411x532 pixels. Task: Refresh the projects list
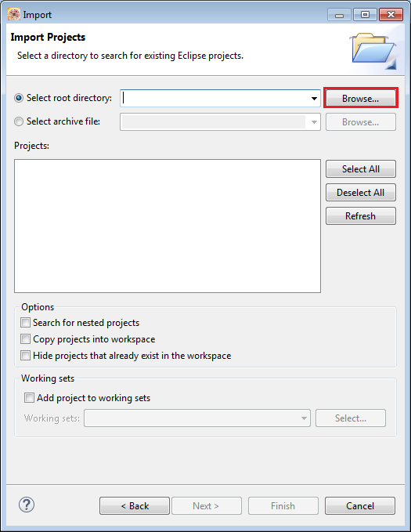361,216
